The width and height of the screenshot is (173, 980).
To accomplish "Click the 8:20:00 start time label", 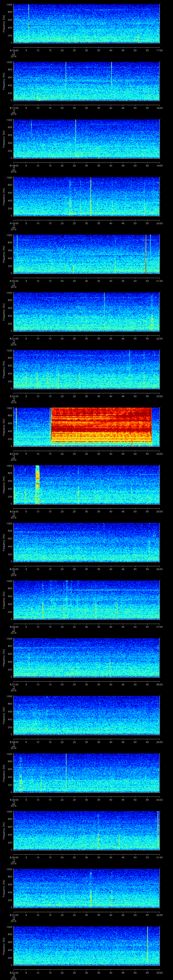I will click(x=14, y=281).
